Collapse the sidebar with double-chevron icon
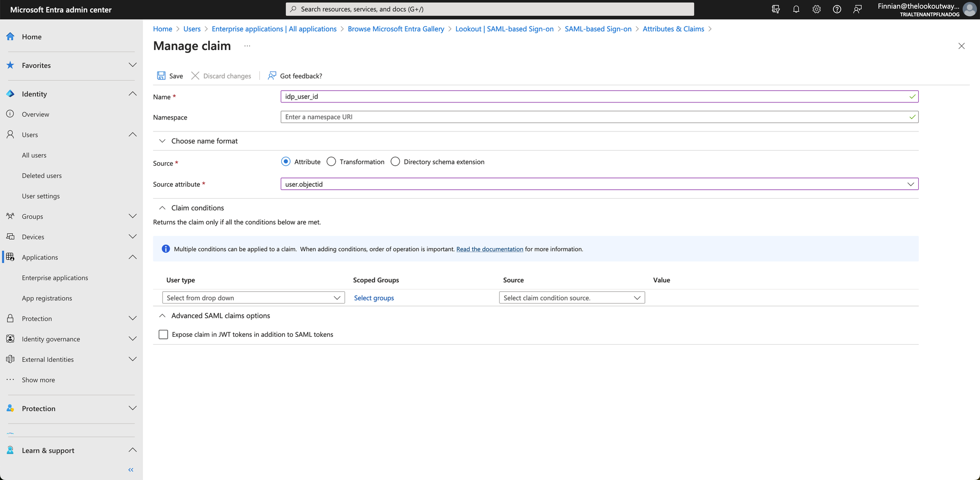The image size is (980, 480). click(x=131, y=470)
